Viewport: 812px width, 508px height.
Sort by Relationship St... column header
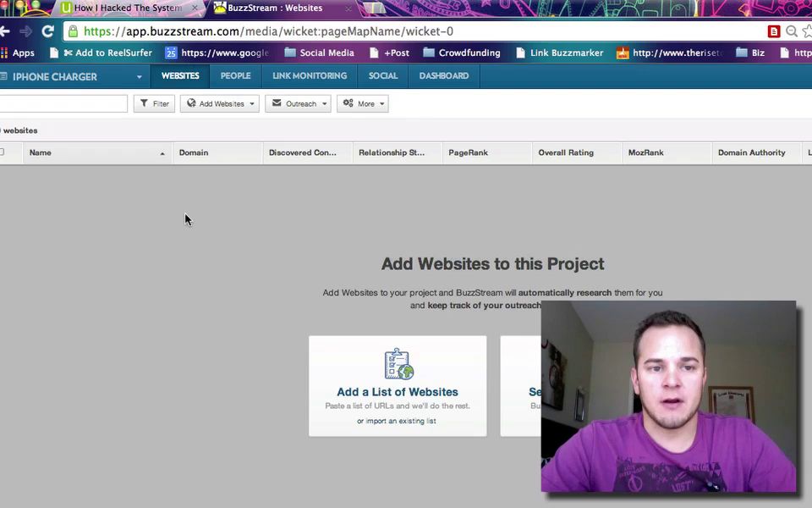(x=398, y=153)
